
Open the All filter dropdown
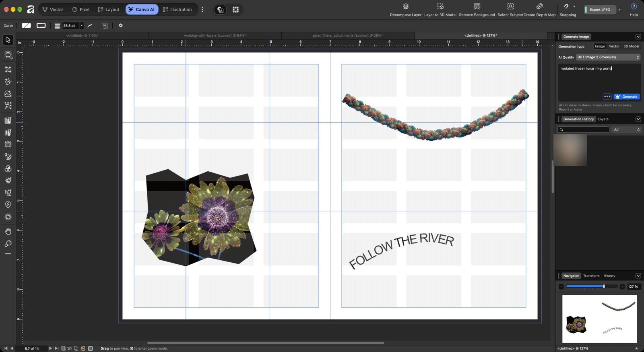point(626,130)
